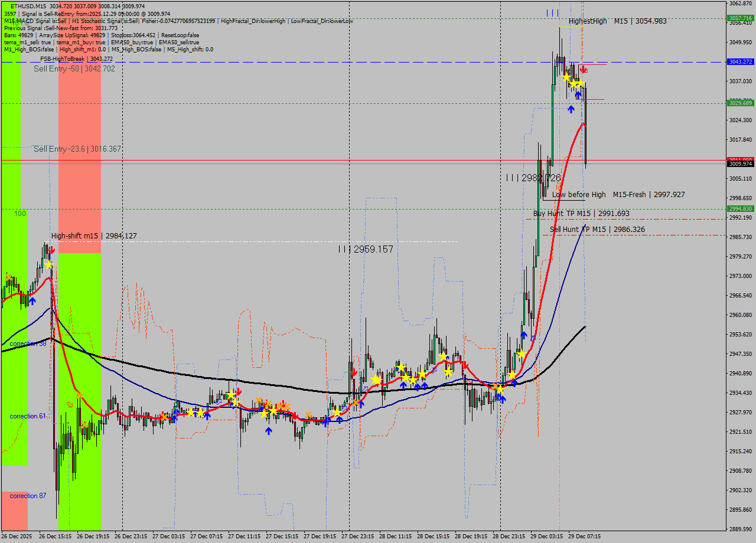Click the yellow star marker near 28 Dec 23:15

500,390
